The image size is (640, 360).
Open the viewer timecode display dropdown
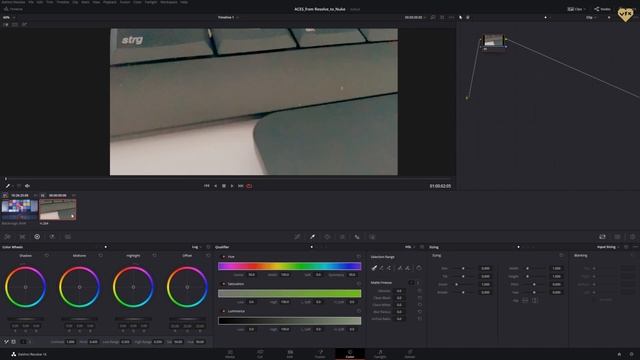(415, 18)
